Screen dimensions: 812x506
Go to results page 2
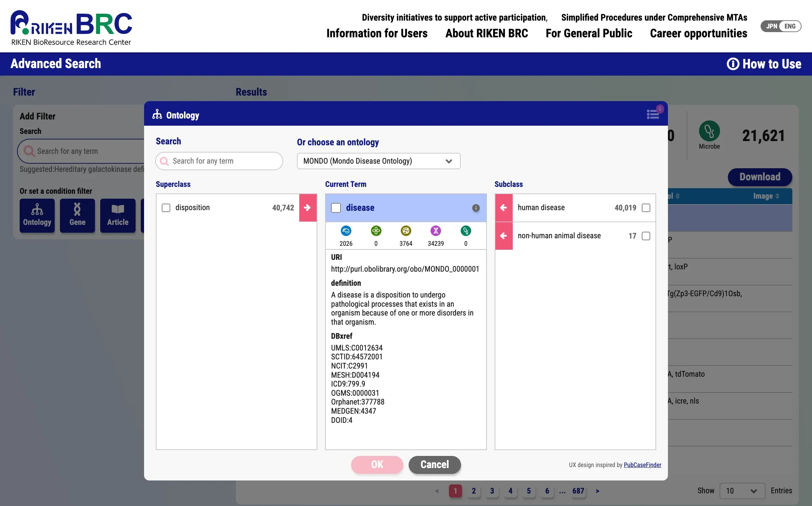(473, 491)
